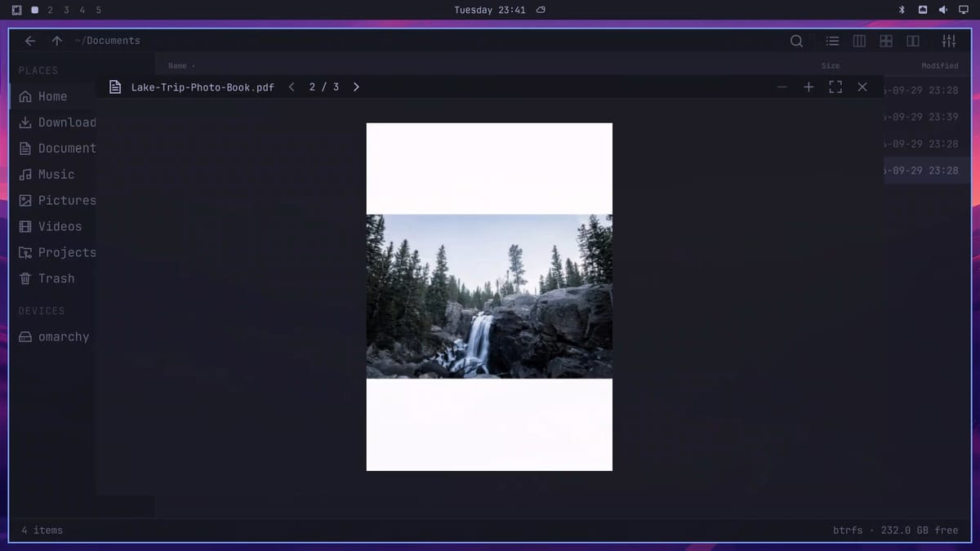
Task: Go up to the parent folder
Action: (x=56, y=41)
